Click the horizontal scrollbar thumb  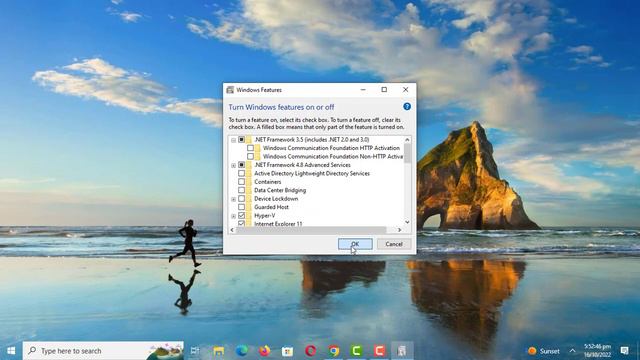click(x=311, y=230)
